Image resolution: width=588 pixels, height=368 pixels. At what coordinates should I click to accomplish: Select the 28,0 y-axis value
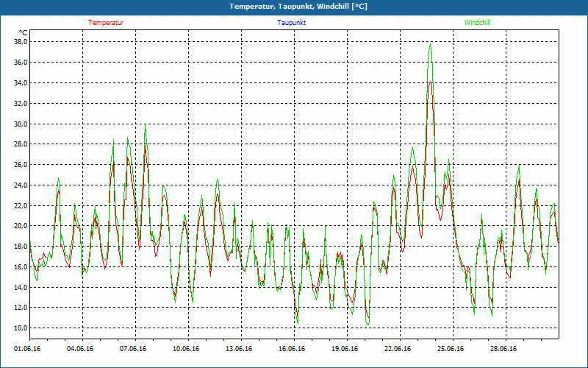pos(21,144)
